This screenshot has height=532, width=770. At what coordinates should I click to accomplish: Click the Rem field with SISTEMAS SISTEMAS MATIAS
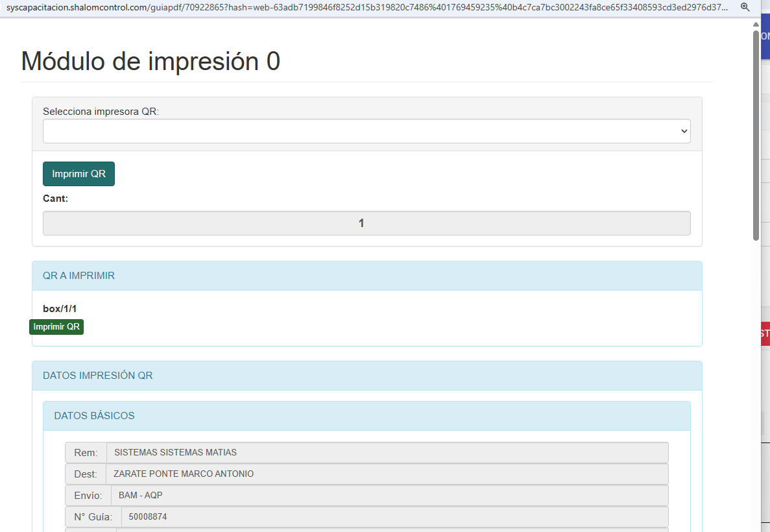[387, 453]
